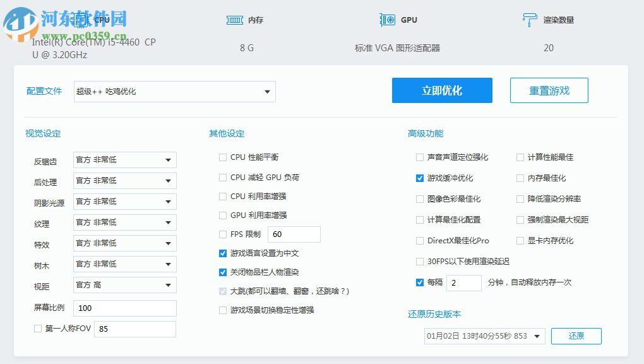The width and height of the screenshot is (644, 364).
Task: Click the 还原 restore button
Action: tap(576, 336)
